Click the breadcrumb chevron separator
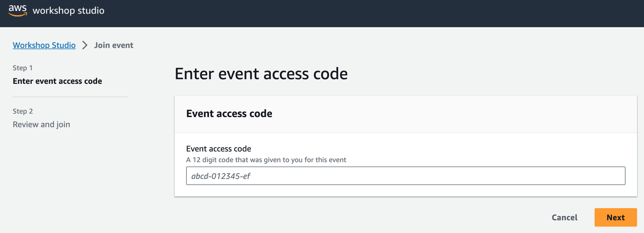This screenshot has height=233, width=644. tap(85, 45)
